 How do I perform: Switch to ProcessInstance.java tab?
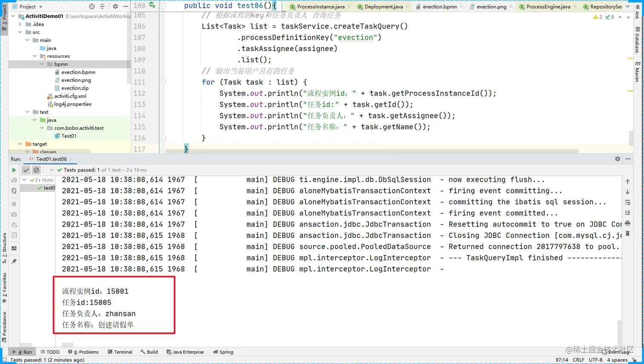(x=320, y=6)
